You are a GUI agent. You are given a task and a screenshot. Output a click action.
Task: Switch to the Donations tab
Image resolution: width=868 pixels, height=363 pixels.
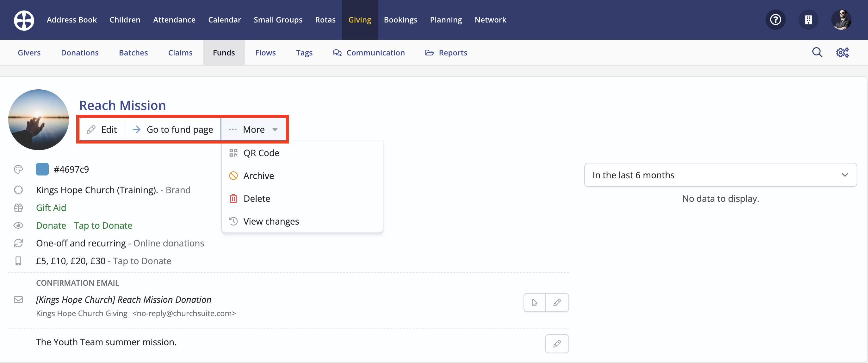[x=79, y=53]
